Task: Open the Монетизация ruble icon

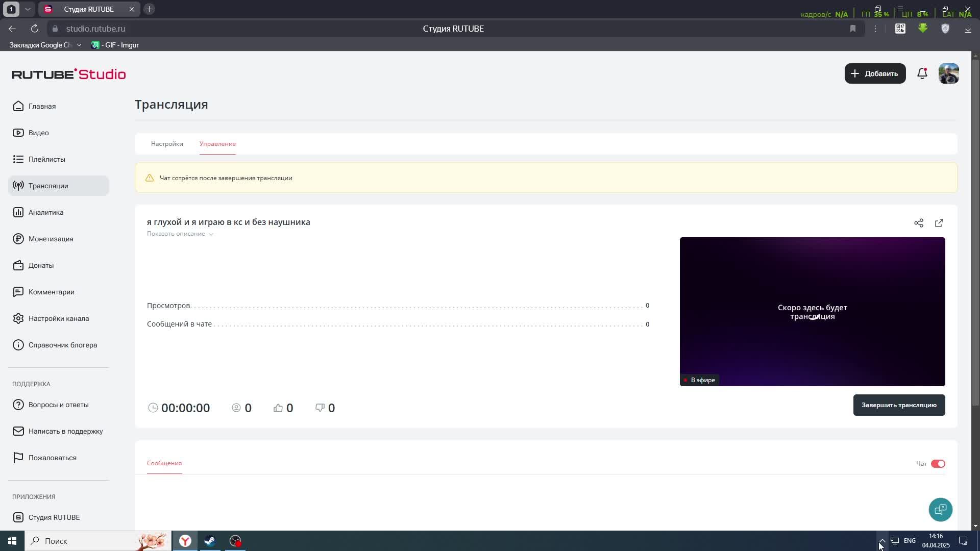Action: [18, 239]
